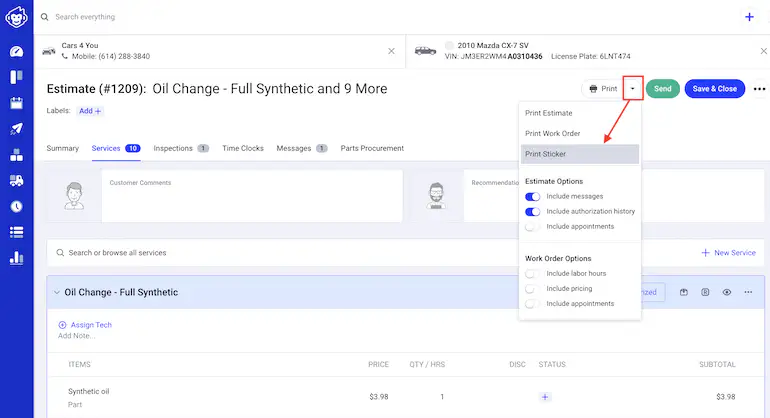
Task: Open the time clock icon in sidebar
Action: [16, 207]
